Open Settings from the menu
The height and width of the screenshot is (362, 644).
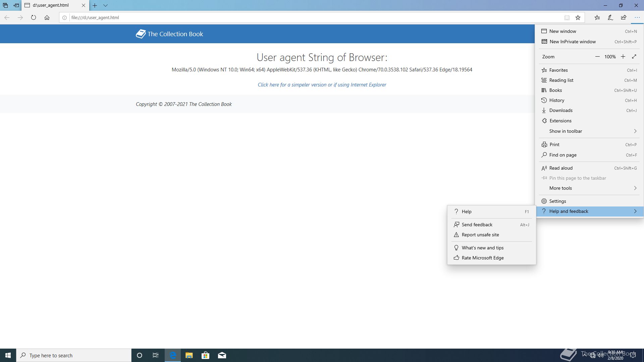557,201
